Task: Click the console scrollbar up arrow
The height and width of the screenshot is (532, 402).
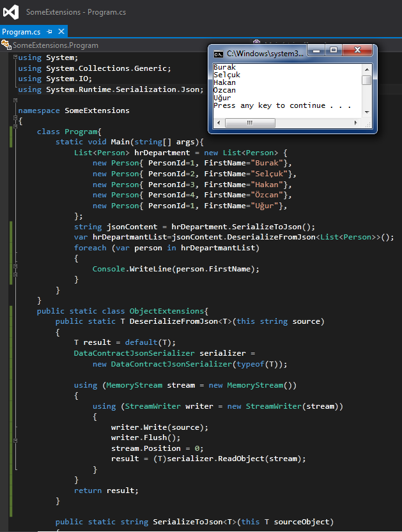Action: tap(366, 68)
